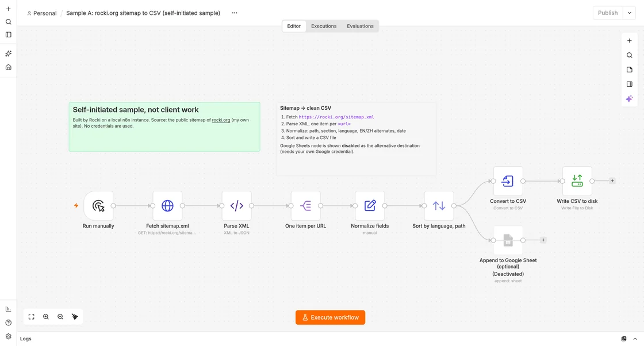Switch to the Executions tab

coord(324,26)
